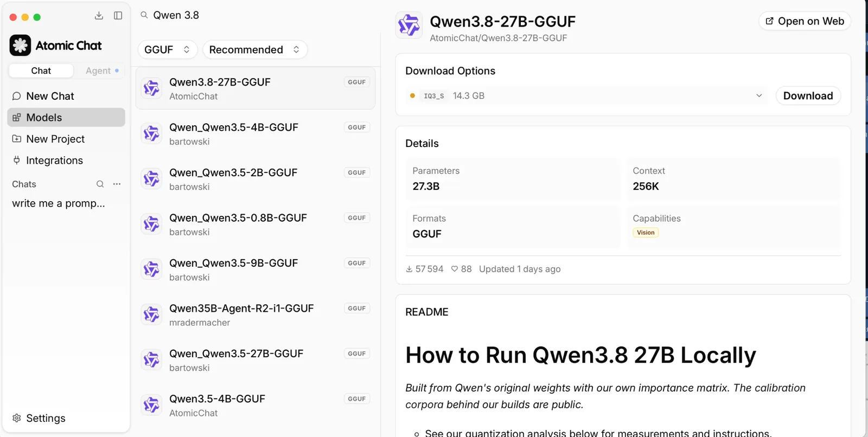Click the 256K context value

(646, 187)
